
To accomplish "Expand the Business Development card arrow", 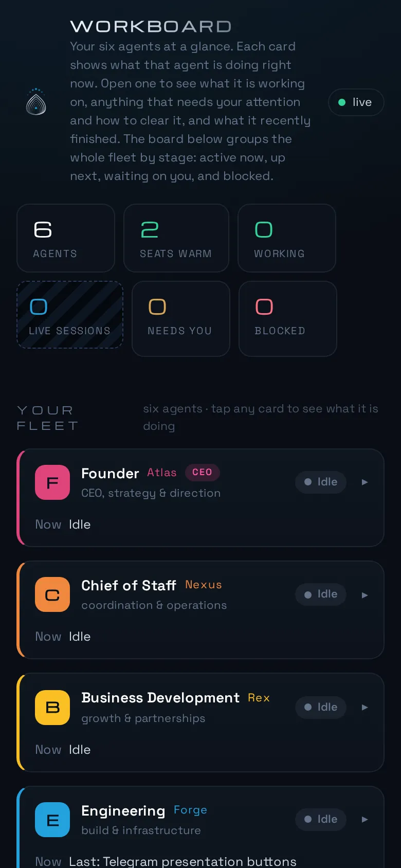I will pyautogui.click(x=364, y=708).
